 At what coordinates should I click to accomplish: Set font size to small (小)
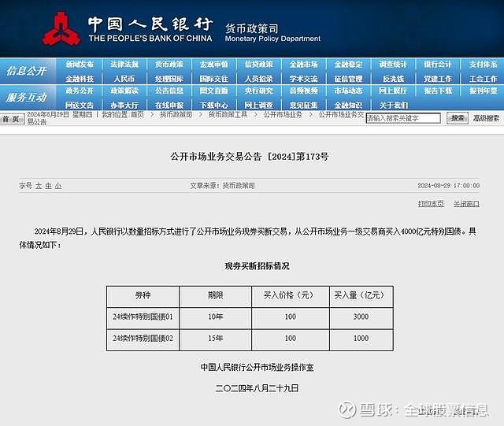point(58,186)
